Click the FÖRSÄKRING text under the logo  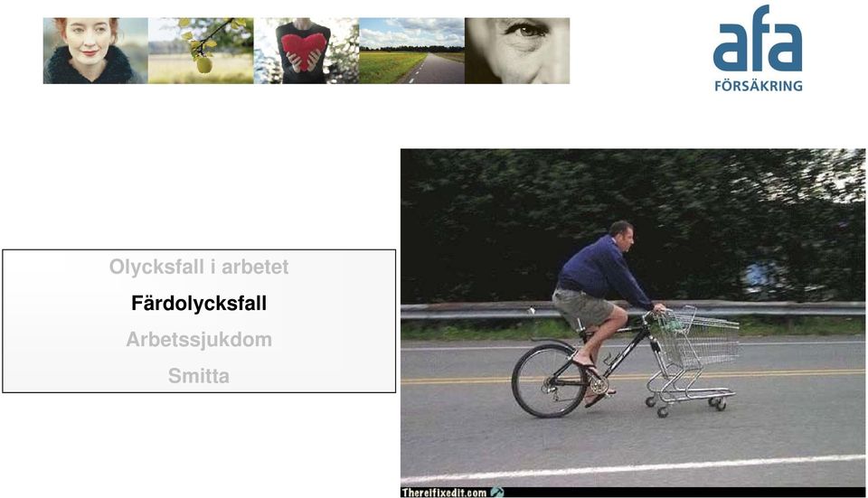(x=758, y=86)
